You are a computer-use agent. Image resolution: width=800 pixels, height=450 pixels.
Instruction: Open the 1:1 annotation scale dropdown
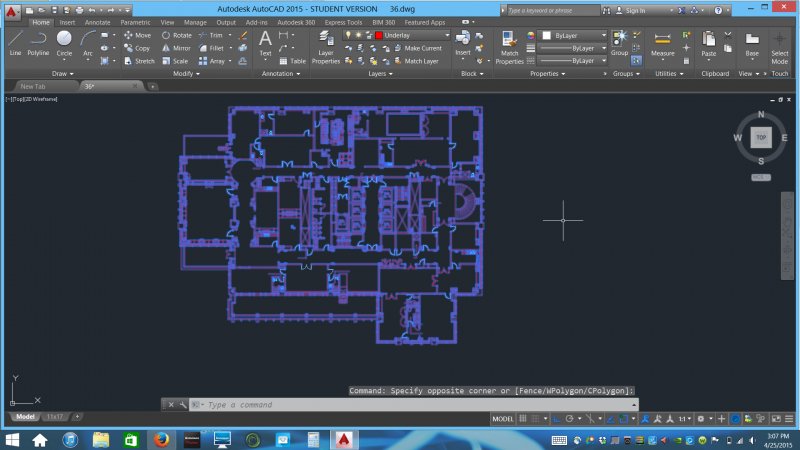click(x=684, y=418)
